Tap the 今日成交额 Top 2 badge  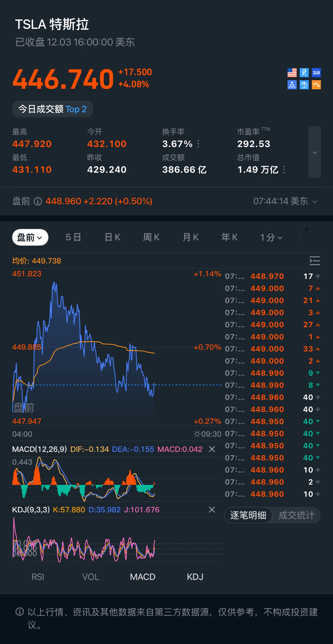coord(52,109)
